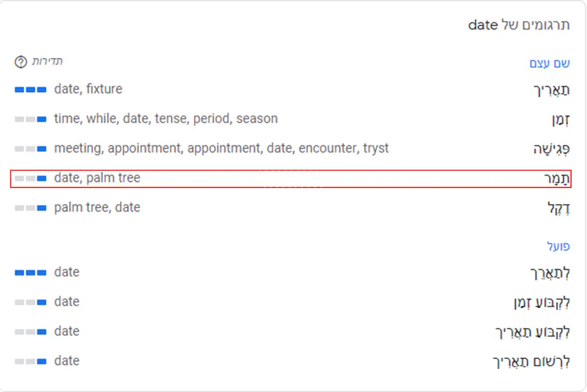The width and height of the screenshot is (587, 392).
Task: Click the frequency indicator in the פְּגִישָׁה row
Action: point(30,148)
